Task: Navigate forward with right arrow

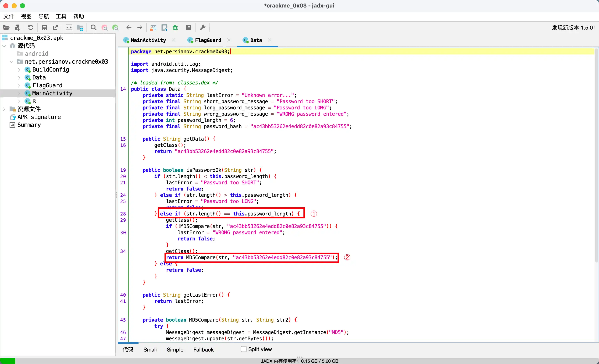Action: click(x=140, y=27)
